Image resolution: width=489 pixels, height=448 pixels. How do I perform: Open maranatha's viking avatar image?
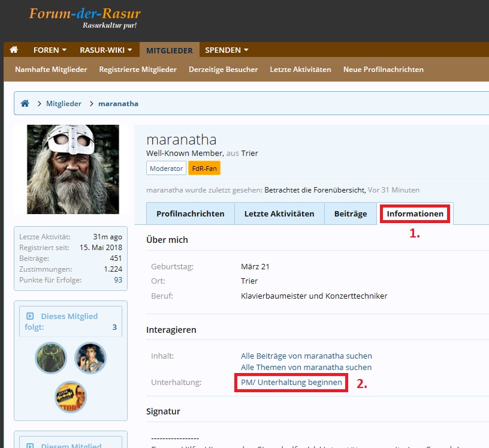tap(73, 169)
